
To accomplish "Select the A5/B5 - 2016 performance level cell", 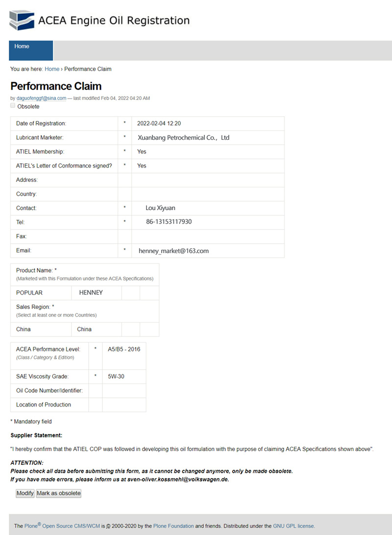I will (124, 350).
